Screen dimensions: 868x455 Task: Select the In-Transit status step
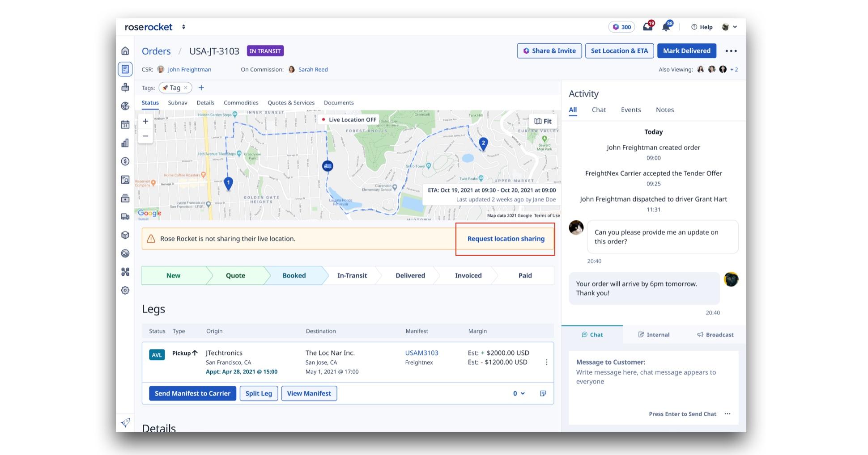pos(352,275)
